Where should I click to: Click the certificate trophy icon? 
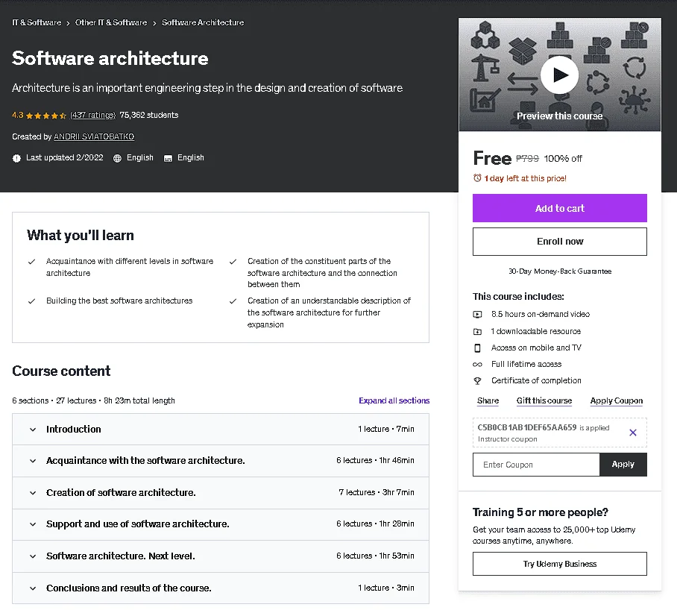pos(477,380)
